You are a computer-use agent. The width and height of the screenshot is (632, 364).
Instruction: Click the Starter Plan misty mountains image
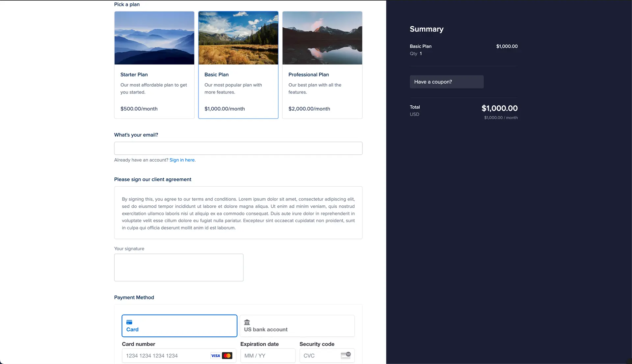(x=154, y=38)
